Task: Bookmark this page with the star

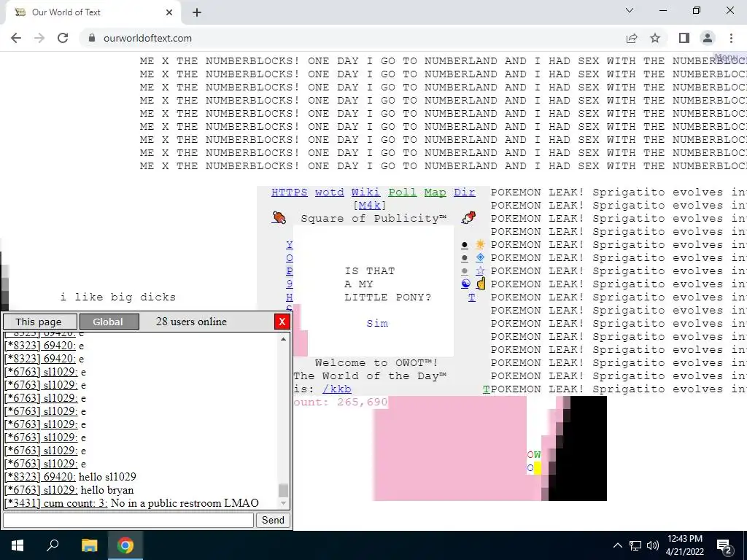Action: click(655, 38)
